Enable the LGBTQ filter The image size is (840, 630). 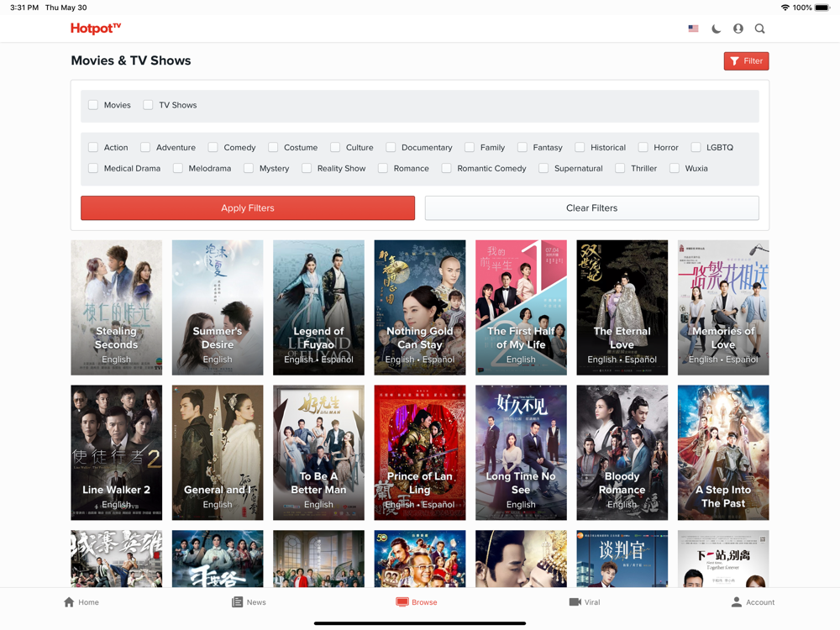click(x=696, y=147)
